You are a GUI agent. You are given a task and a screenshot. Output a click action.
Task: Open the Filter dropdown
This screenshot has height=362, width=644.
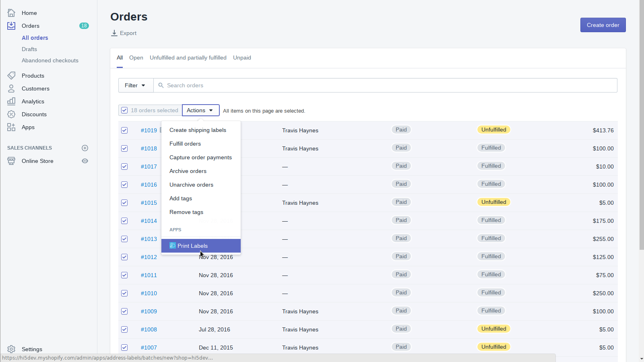click(x=135, y=85)
